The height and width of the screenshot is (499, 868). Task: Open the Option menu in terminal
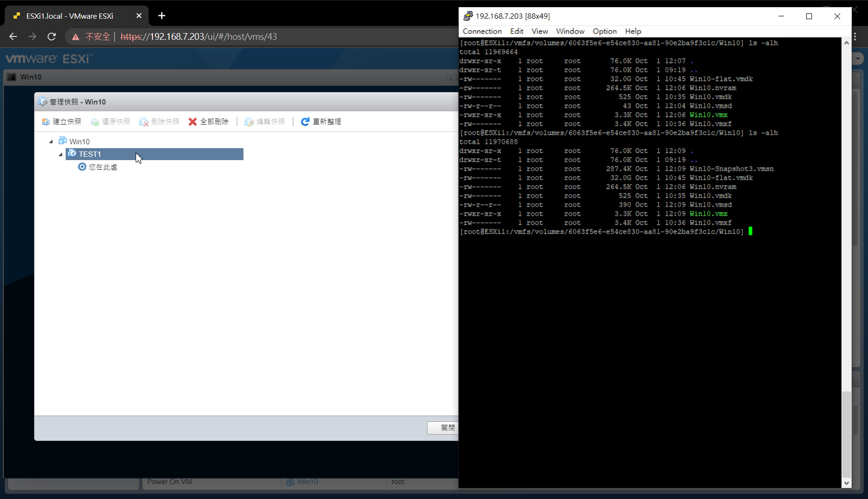pos(604,31)
